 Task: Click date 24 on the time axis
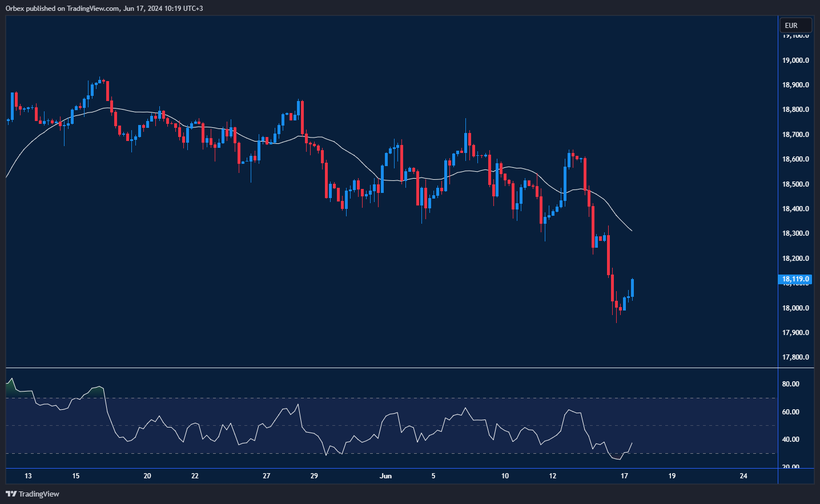743,475
